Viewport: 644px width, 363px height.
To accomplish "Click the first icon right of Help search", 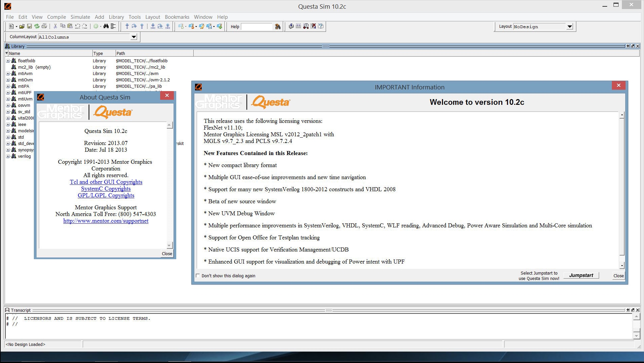I will [291, 26].
